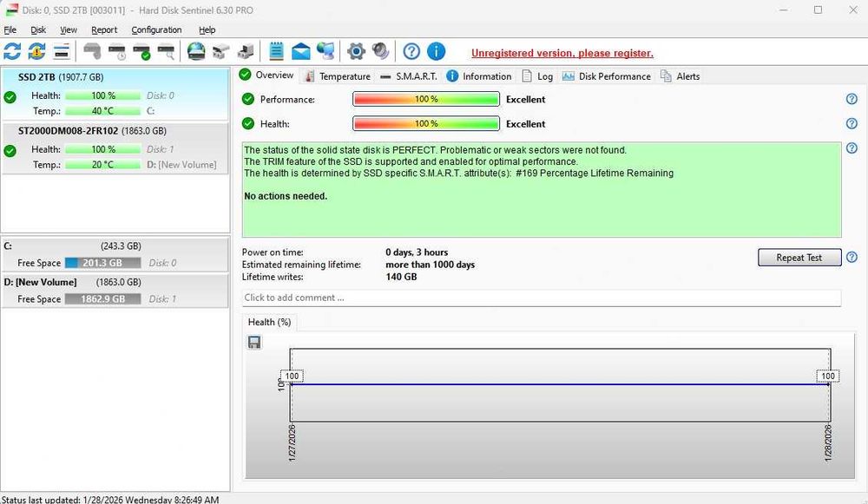Open the File menu

[10, 29]
